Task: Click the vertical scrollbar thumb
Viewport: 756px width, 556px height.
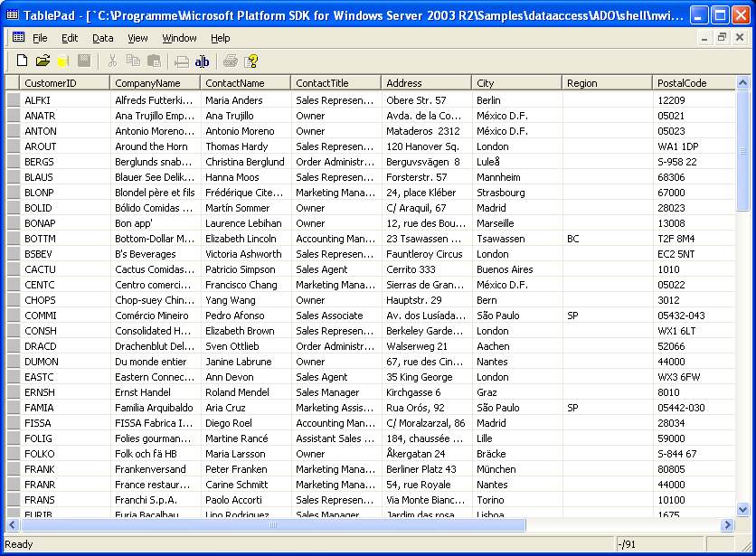Action: (743, 151)
